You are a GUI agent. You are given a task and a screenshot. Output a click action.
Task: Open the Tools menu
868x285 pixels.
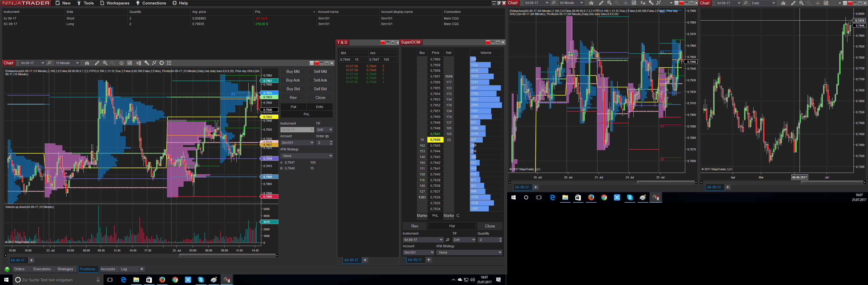[x=86, y=3]
